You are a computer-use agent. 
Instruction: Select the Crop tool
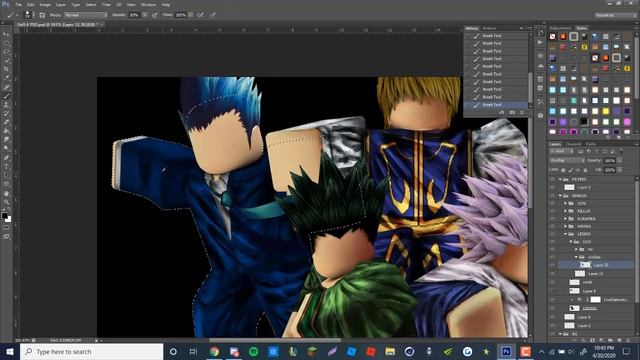(x=6, y=69)
